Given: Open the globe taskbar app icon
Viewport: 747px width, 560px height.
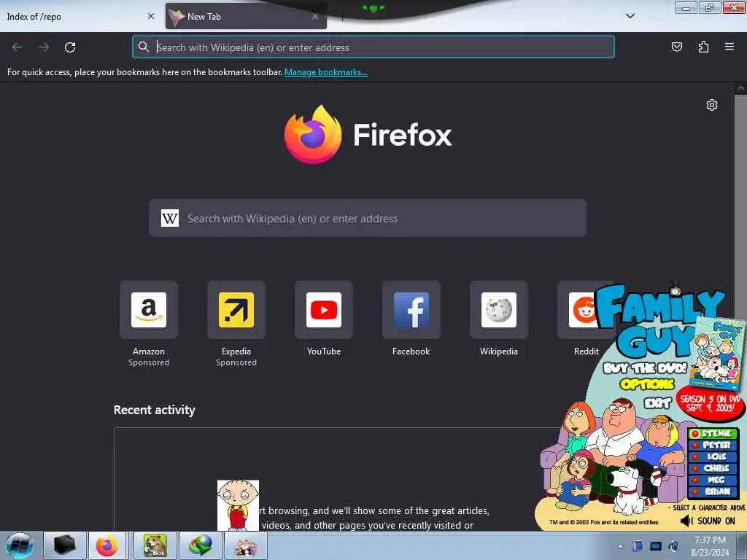Looking at the screenshot, I should pyautogui.click(x=201, y=545).
